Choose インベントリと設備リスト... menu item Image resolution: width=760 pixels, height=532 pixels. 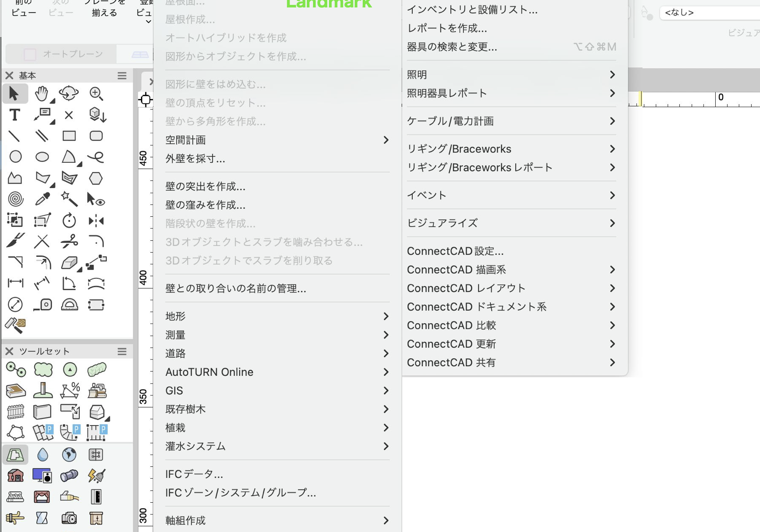tap(514, 10)
